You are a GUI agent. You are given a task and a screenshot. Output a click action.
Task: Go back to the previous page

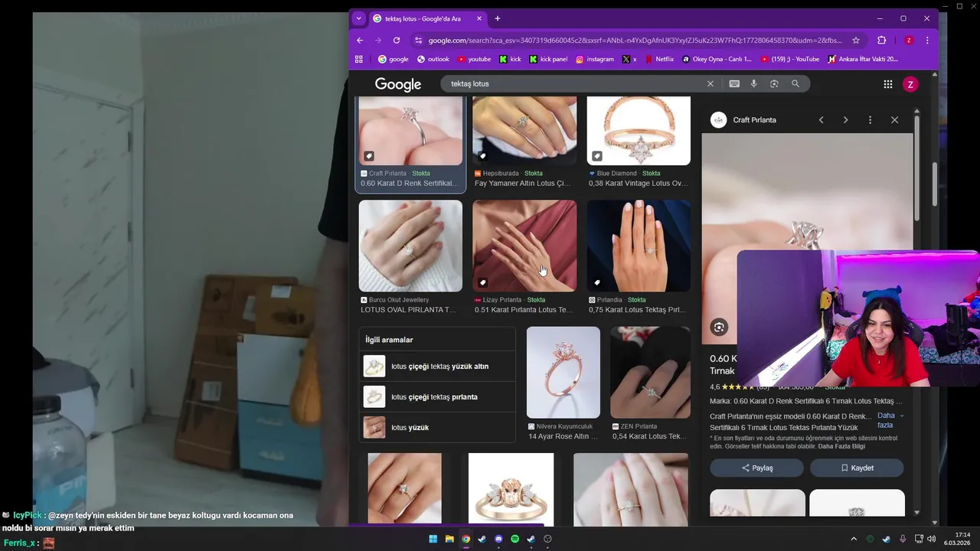pyautogui.click(x=360, y=41)
